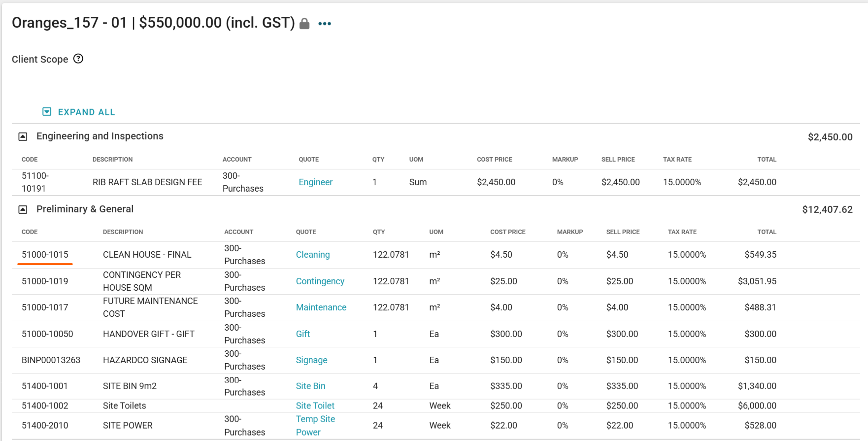Image resolution: width=868 pixels, height=441 pixels.
Task: Select code 51000-10050 cell
Action: click(47, 334)
